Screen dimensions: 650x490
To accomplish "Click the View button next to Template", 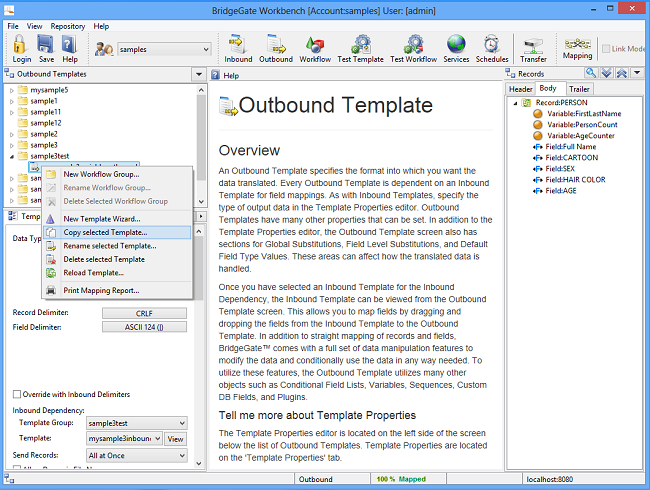I will click(175, 439).
